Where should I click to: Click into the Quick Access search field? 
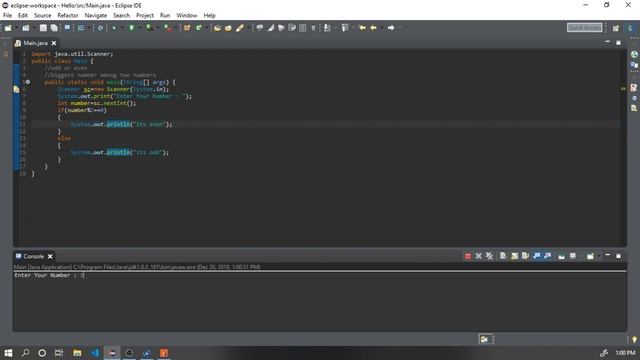(x=584, y=27)
